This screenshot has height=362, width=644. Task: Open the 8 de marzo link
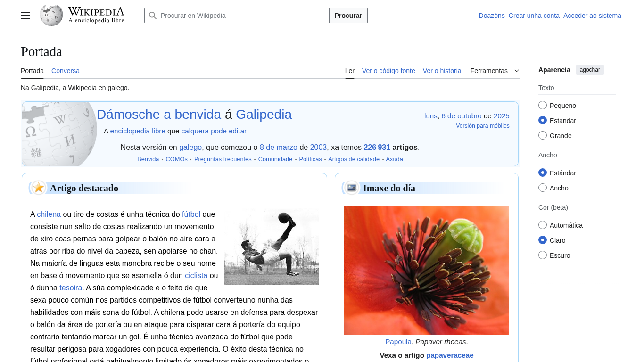279,148
